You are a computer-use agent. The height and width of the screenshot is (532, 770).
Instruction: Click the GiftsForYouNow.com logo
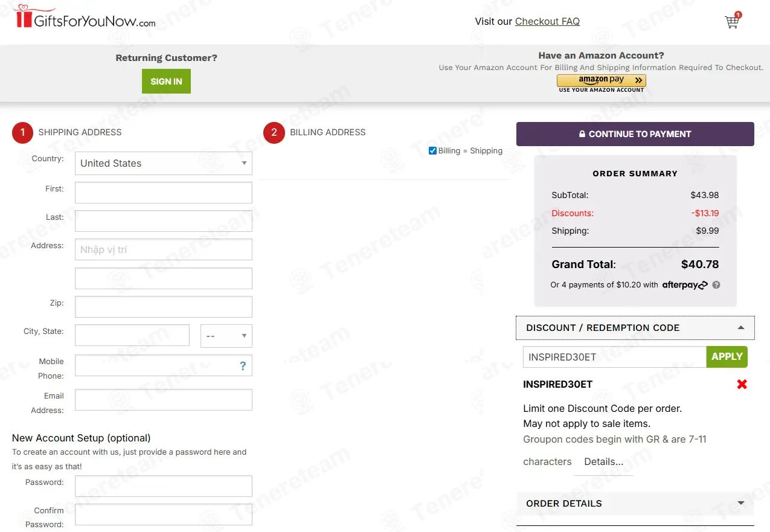tap(85, 18)
